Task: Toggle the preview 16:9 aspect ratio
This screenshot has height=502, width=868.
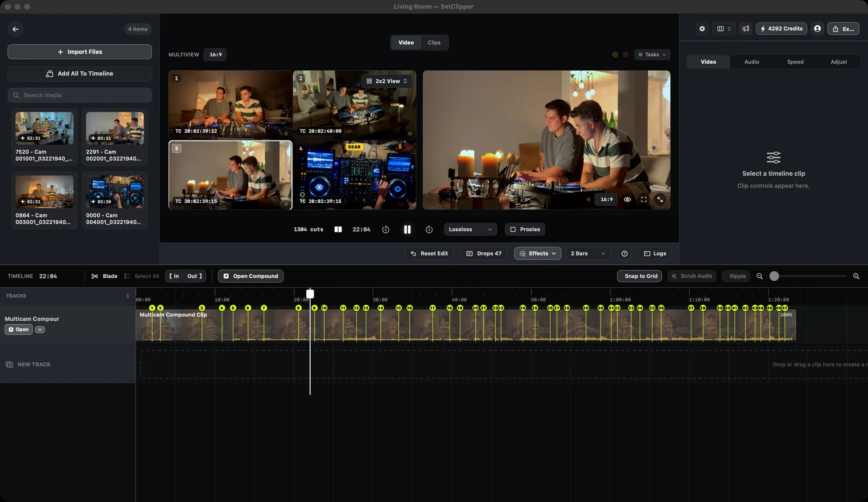Action: [606, 200]
